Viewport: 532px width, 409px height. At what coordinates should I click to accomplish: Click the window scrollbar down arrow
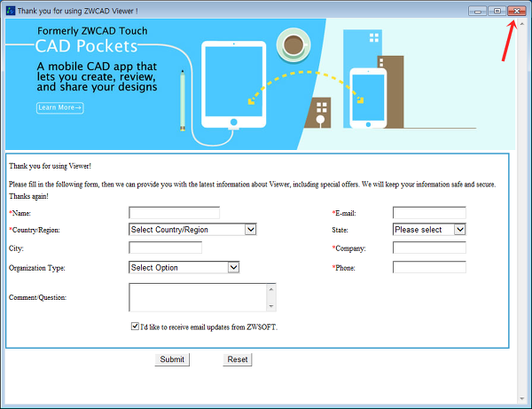522,398
